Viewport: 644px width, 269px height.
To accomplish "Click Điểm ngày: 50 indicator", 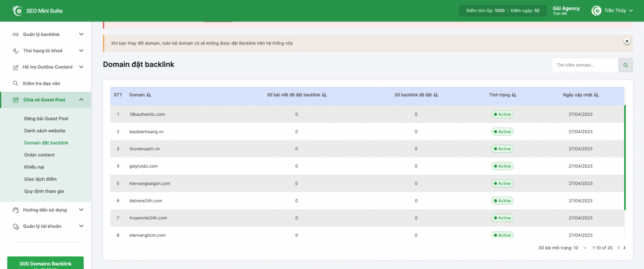I will (x=525, y=11).
